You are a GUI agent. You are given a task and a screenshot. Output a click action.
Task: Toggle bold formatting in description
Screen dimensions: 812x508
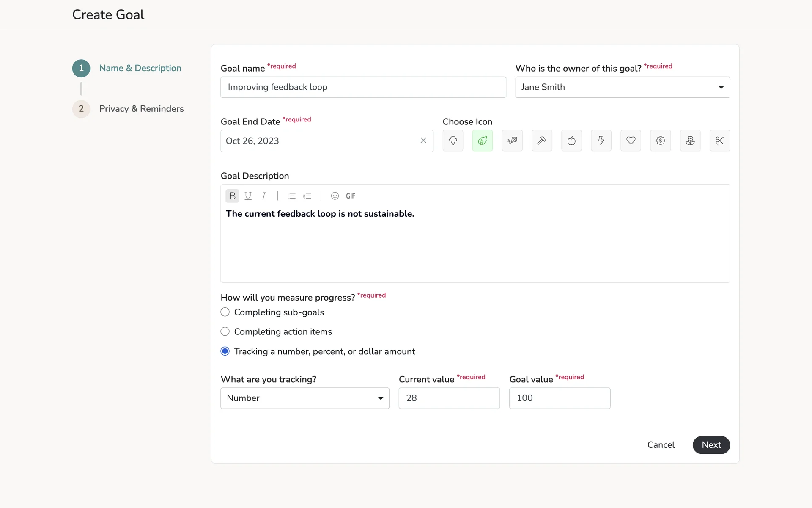click(232, 196)
